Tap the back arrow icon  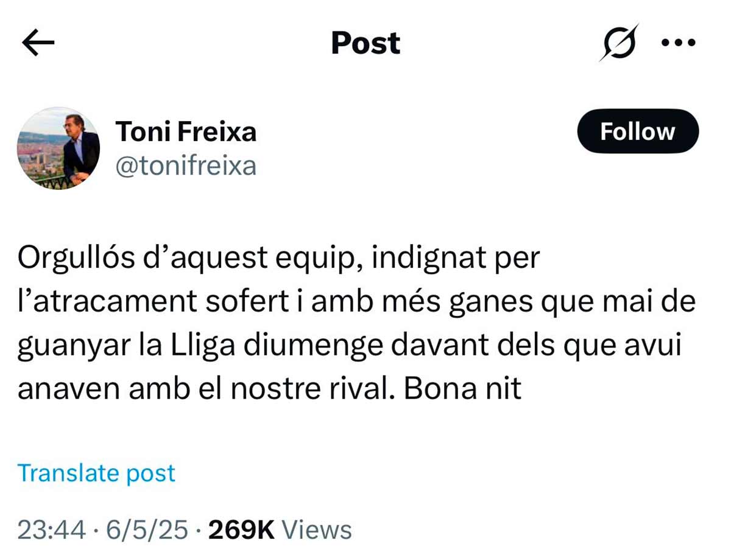38,43
